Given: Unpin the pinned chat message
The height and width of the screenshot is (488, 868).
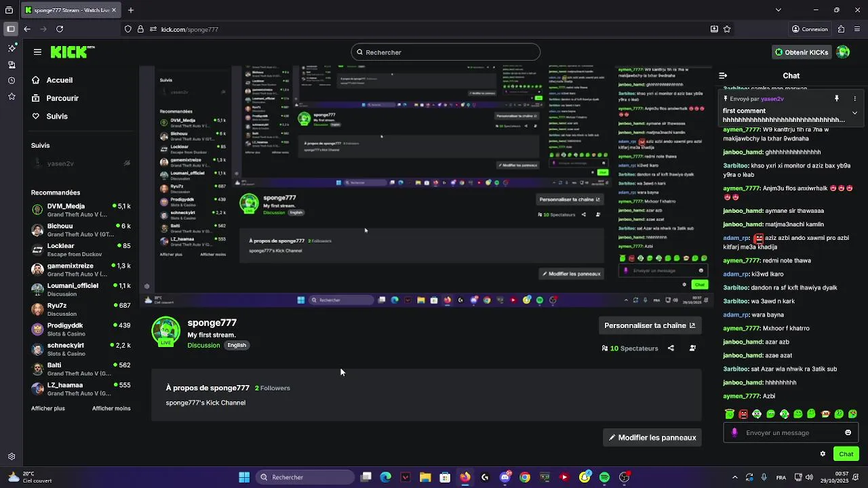Looking at the screenshot, I should [836, 98].
